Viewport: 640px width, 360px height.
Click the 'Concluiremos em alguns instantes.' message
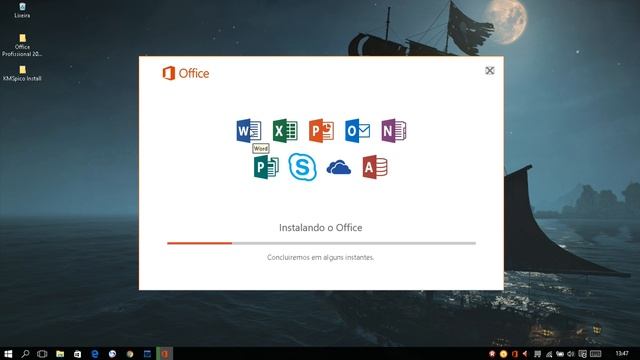[x=320, y=258]
